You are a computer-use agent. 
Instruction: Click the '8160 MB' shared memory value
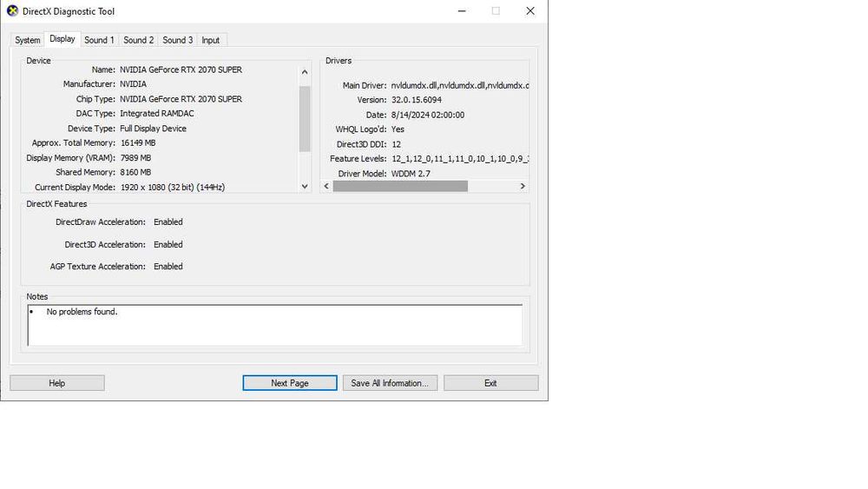135,172
